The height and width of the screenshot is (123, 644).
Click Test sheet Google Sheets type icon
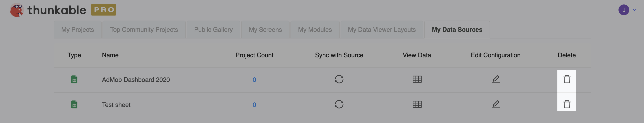(74, 104)
